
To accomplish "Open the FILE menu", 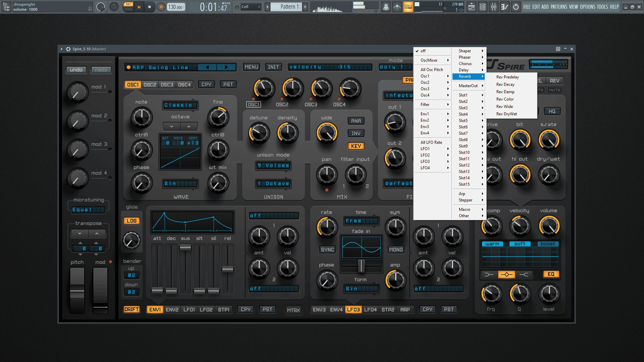I will tap(527, 7).
